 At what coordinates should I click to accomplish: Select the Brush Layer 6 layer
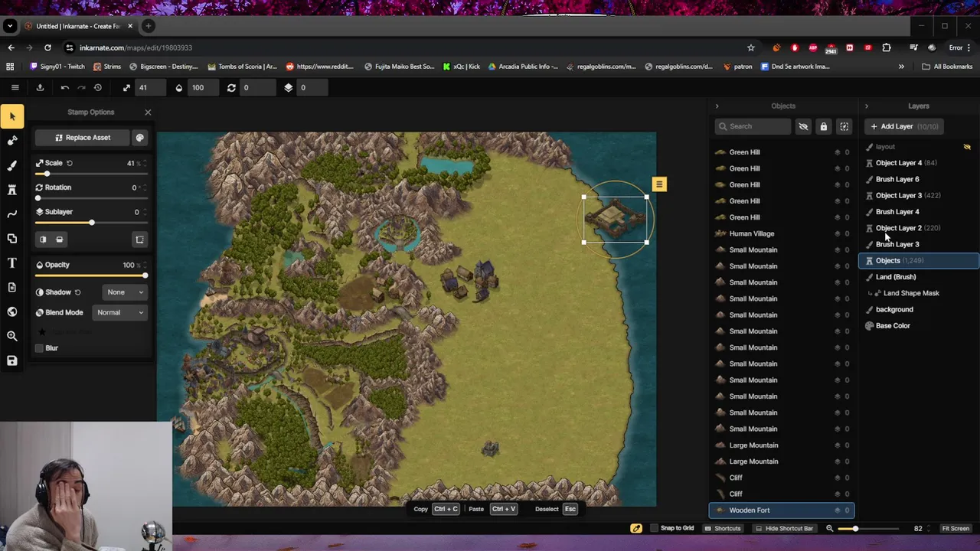click(x=919, y=179)
